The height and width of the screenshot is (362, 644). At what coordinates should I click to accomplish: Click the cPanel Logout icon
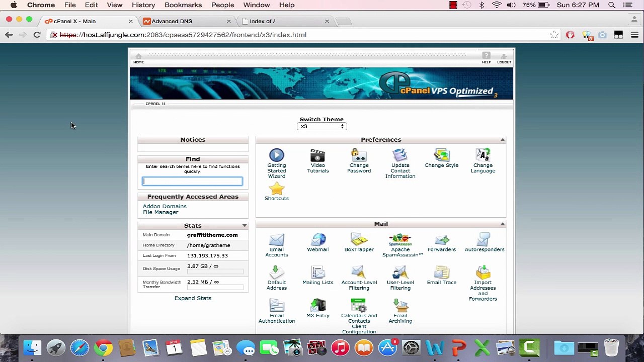pyautogui.click(x=504, y=58)
